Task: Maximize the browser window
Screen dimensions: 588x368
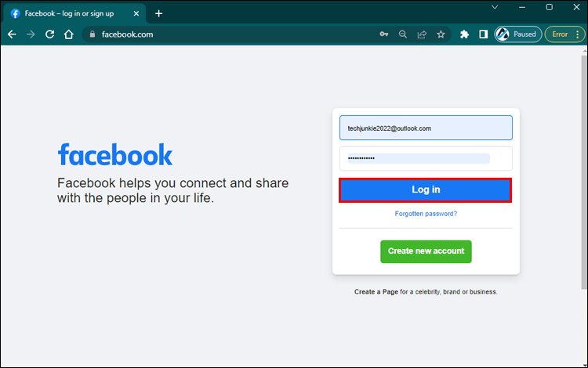Action: (549, 7)
